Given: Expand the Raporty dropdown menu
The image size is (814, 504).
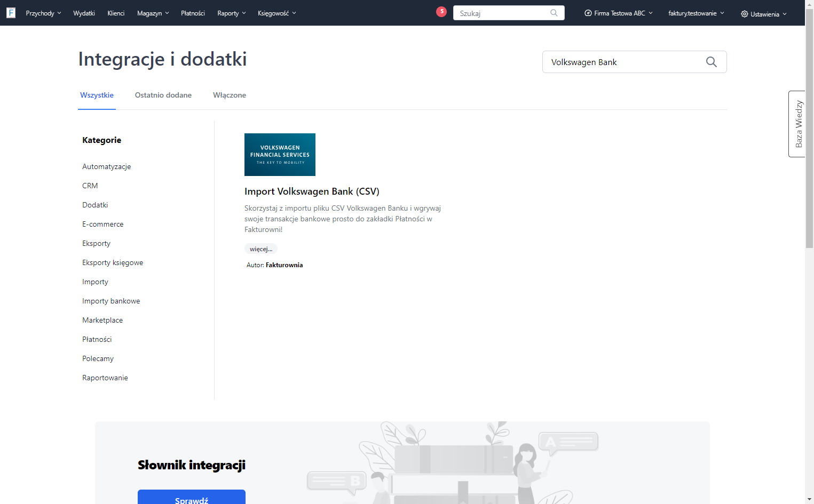Looking at the screenshot, I should coord(232,13).
